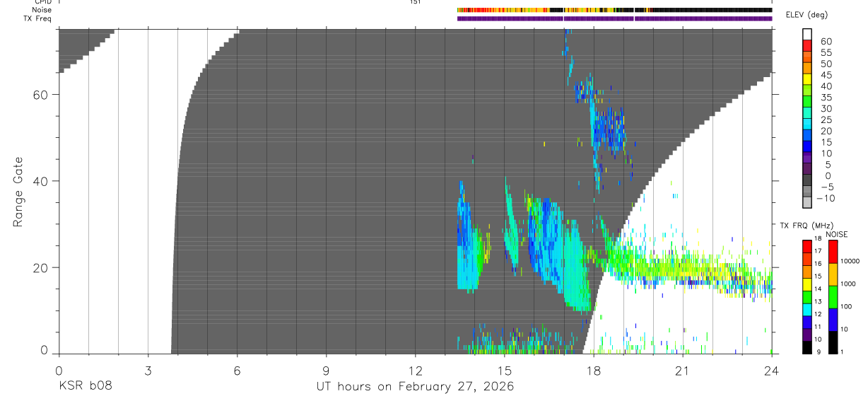Image resolution: width=868 pixels, height=401 pixels.
Task: Click the x-axis tick label '24'
Action: (771, 370)
